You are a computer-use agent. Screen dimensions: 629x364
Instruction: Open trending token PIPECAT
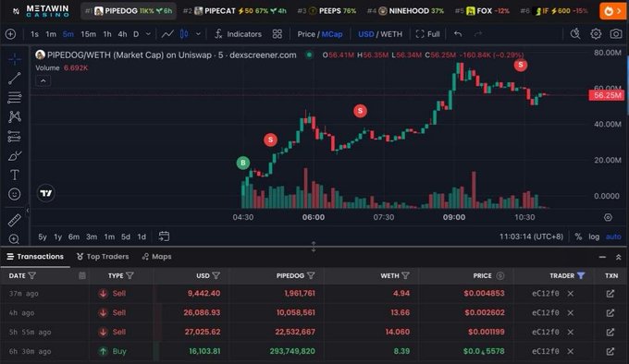coord(235,11)
